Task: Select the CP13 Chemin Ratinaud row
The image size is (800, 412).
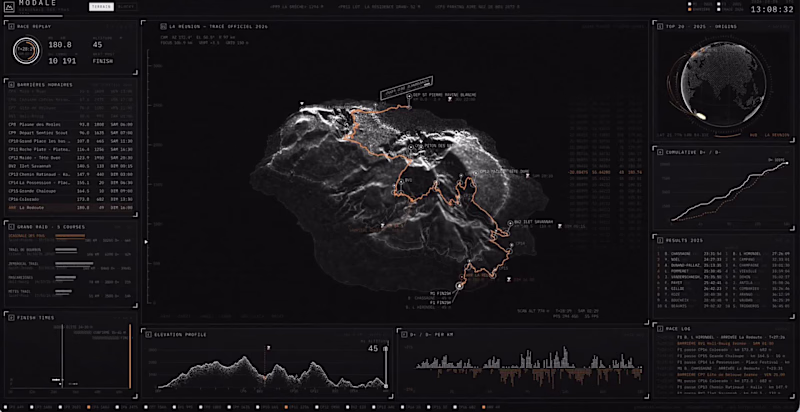Action: point(71,174)
